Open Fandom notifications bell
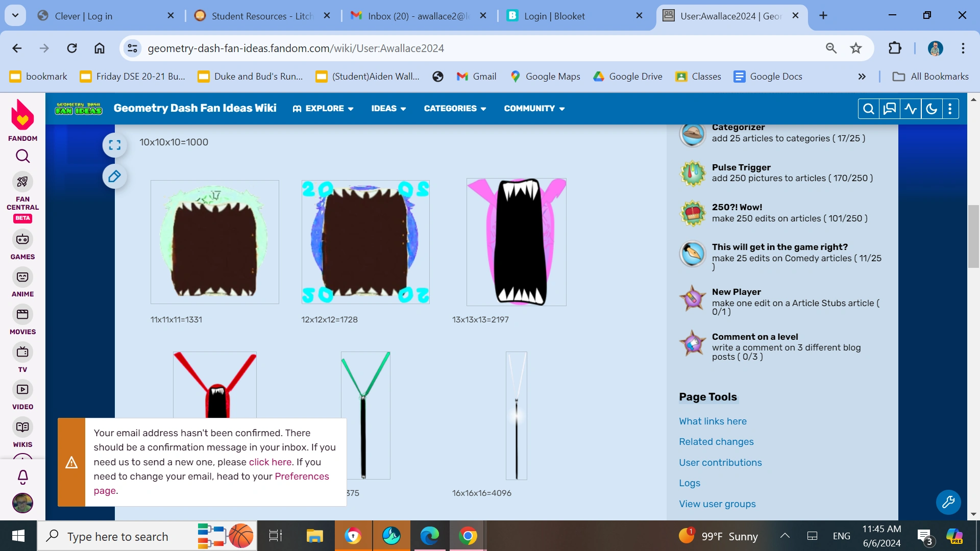Screen dimensions: 980x551 point(23,477)
